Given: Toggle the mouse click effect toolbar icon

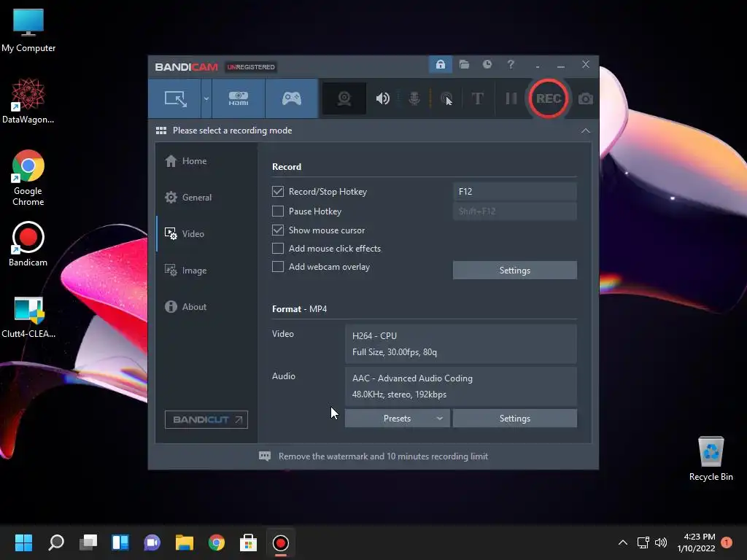Looking at the screenshot, I should coord(446,98).
